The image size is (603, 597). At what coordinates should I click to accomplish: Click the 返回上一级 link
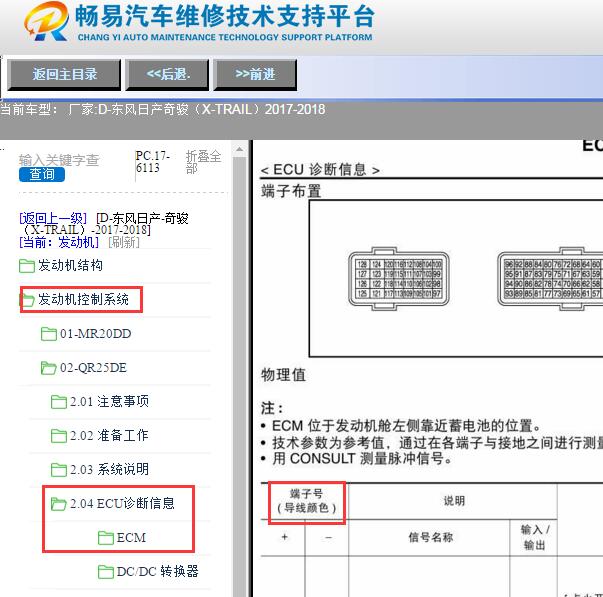pyautogui.click(x=53, y=218)
